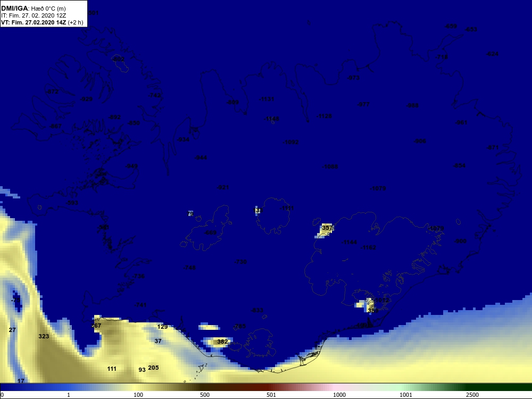Click the map value '-850'

click(x=134, y=123)
